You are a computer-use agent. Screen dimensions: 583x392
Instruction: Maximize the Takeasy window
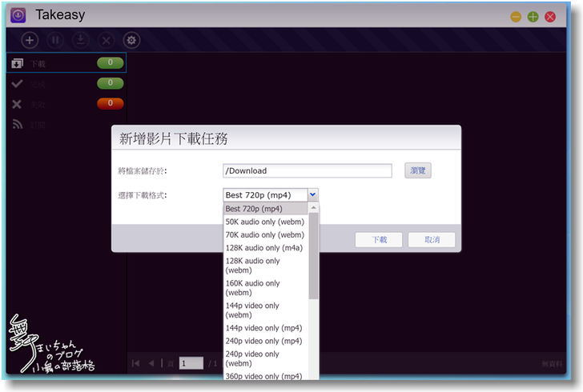533,17
